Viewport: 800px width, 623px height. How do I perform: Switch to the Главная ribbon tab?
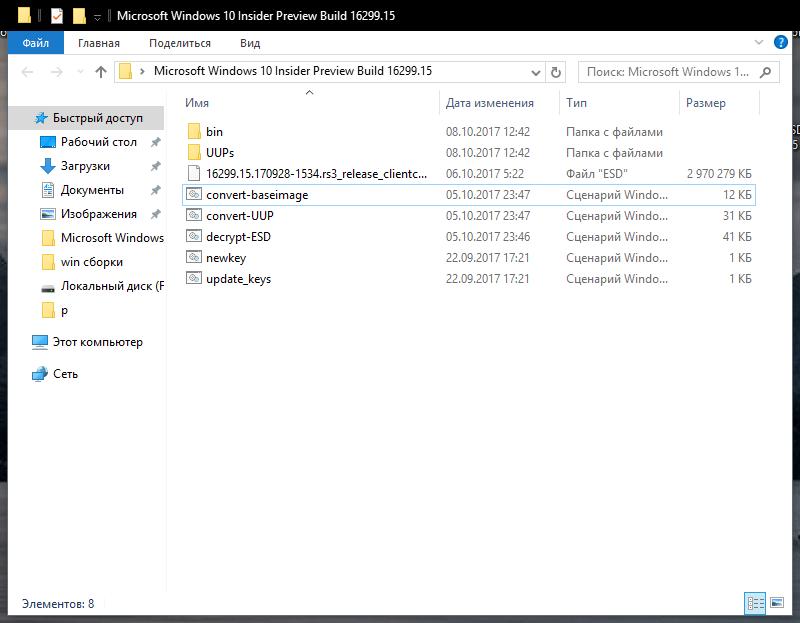point(98,43)
